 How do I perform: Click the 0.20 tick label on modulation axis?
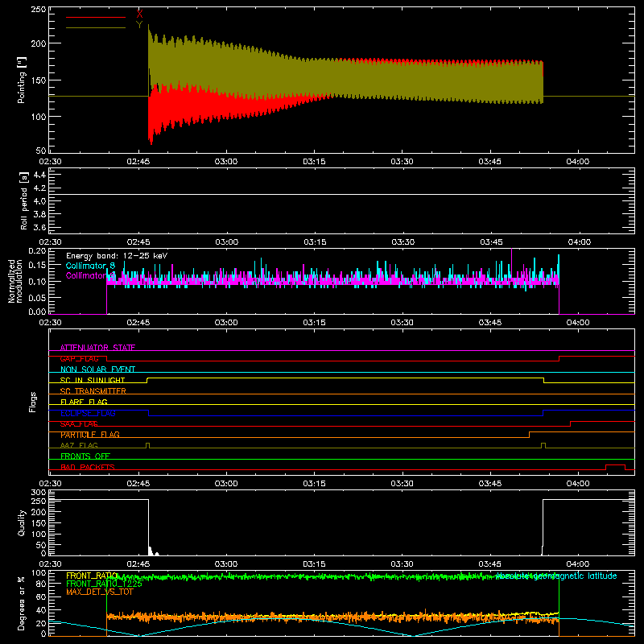(x=37, y=250)
